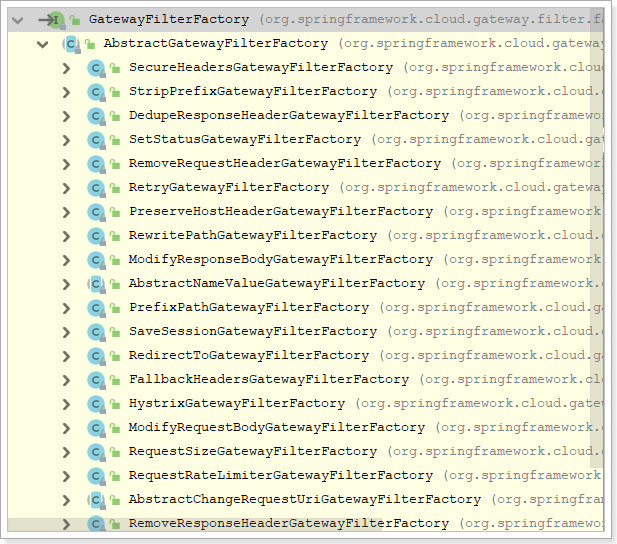Screen dimensions: 617x544
Task: Expand RewritePathGatewayFilterFactory node
Action: (x=66, y=237)
